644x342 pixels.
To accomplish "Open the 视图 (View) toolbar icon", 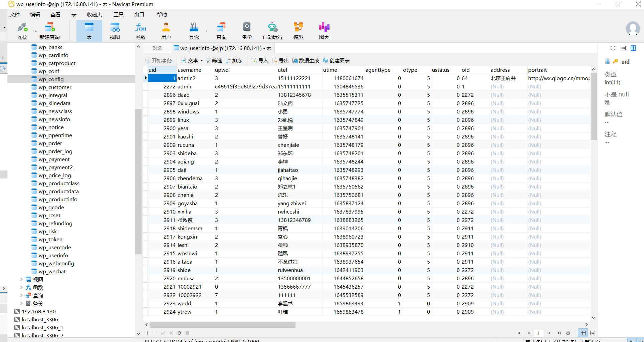I will coord(115,31).
